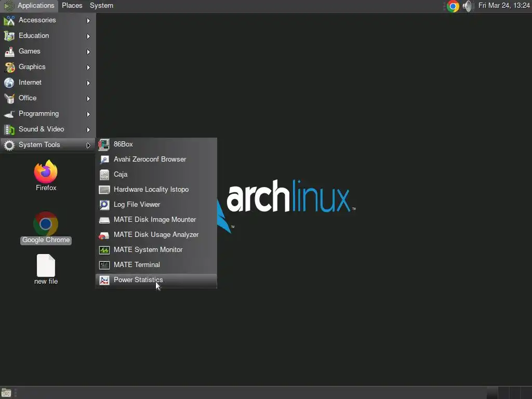
Task: Expand the Programming submenu arrow
Action: [88, 114]
